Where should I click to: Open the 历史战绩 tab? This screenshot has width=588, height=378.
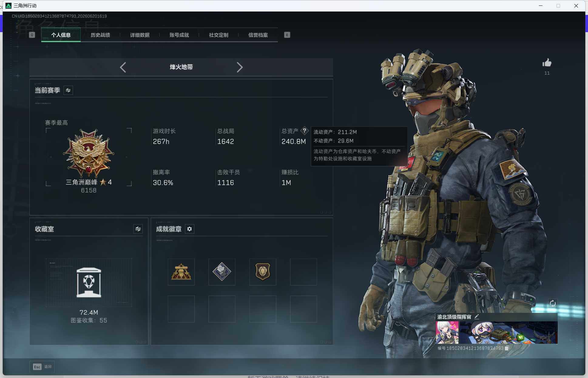100,35
